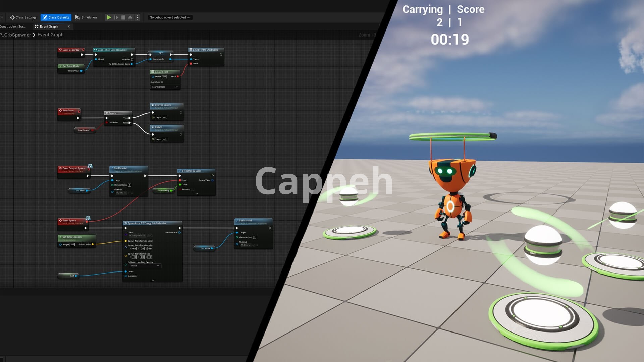Click the Delay Spawn? boolean variable node
Image resolution: width=644 pixels, height=362 pixels.
[84, 130]
